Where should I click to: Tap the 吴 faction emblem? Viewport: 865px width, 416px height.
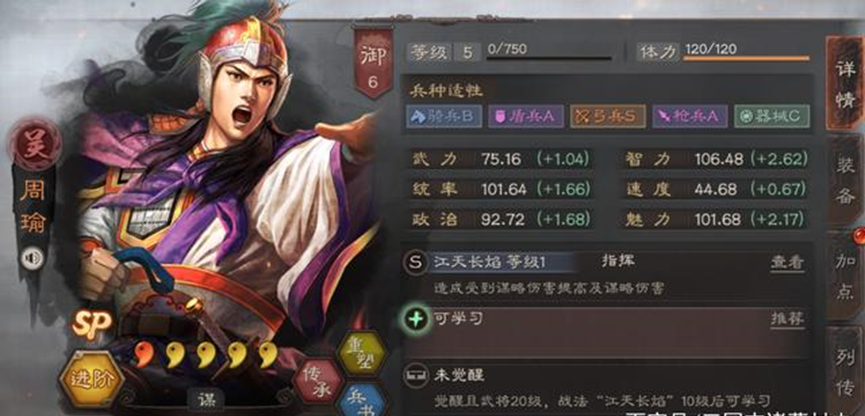[x=35, y=145]
